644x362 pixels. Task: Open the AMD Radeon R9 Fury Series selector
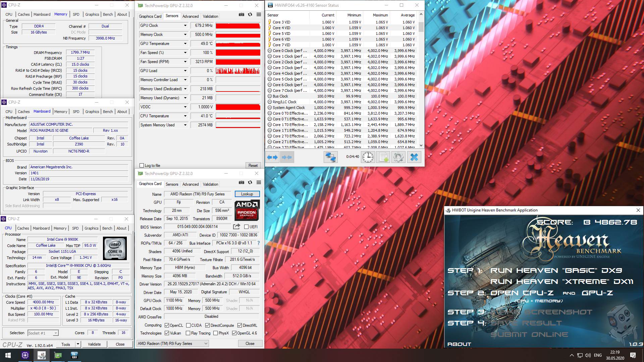tap(173, 344)
